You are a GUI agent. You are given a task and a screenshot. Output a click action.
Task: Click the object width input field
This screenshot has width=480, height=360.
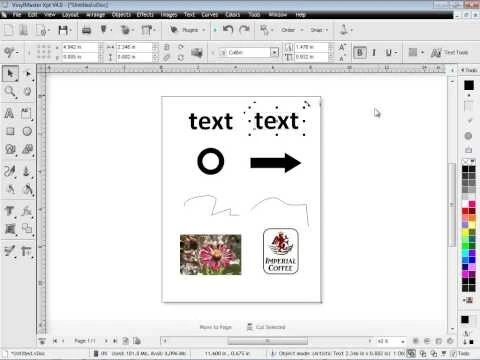134,47
